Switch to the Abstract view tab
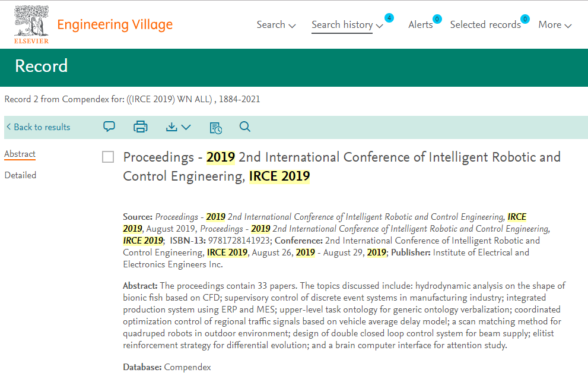 pyautogui.click(x=20, y=154)
